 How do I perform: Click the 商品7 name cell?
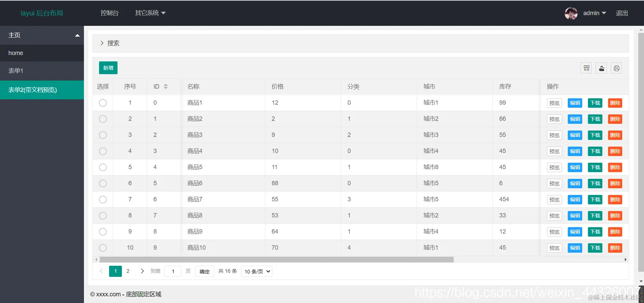coord(223,199)
